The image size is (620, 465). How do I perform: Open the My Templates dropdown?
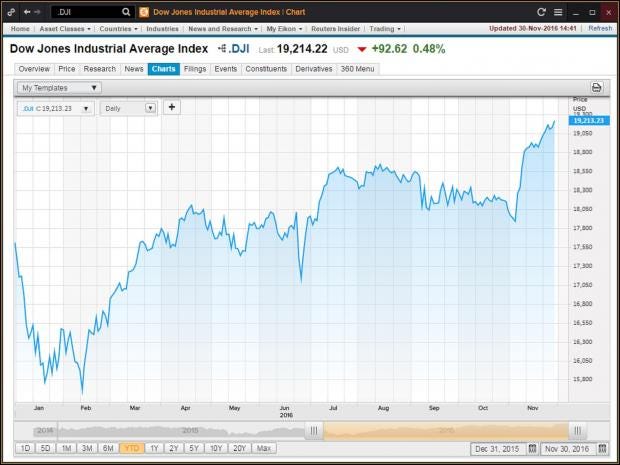(x=59, y=88)
